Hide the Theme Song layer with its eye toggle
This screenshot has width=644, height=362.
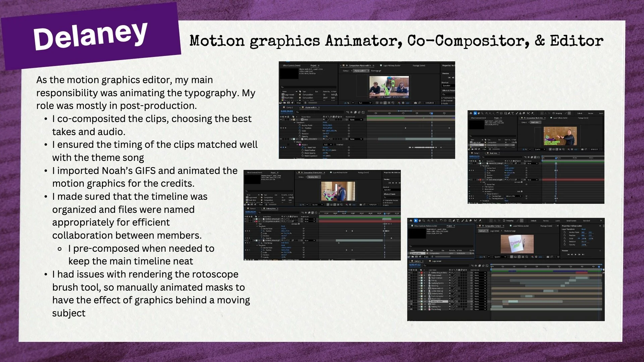pos(409,309)
